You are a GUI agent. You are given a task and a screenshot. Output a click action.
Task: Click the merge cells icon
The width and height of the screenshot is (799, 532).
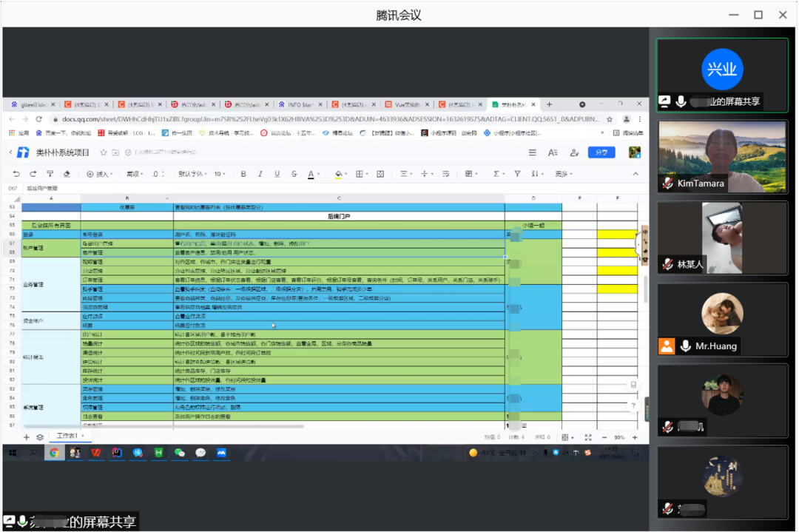(380, 174)
